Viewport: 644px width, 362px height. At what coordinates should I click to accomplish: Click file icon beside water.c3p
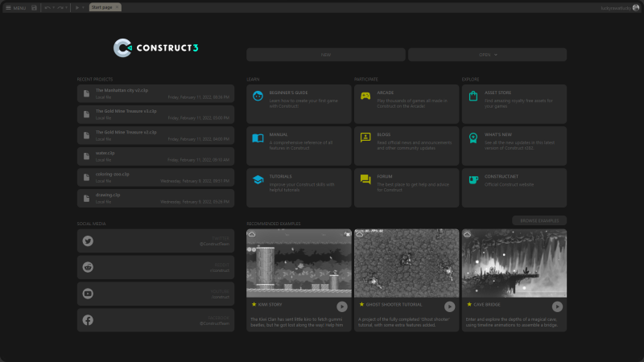(86, 156)
